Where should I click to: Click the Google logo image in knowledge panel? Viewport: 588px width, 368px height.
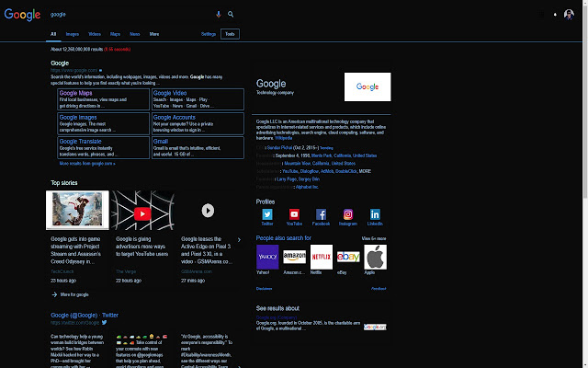(x=367, y=86)
